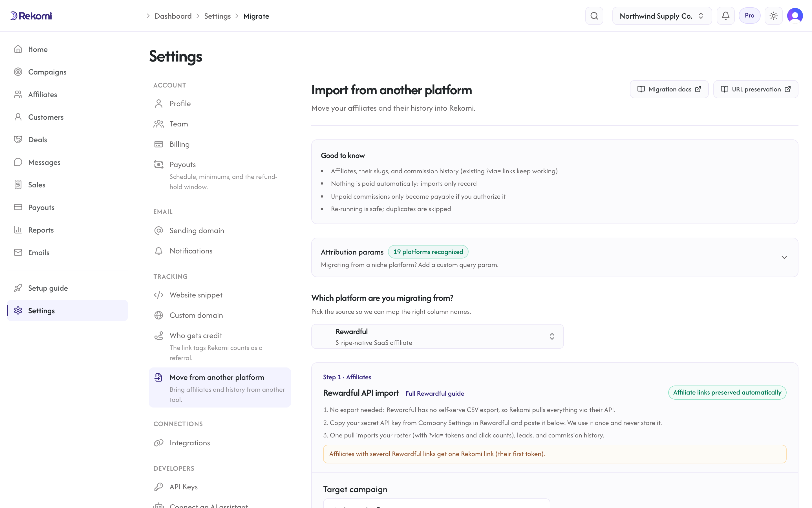Open the notifications bell in header
812x508 pixels.
click(725, 16)
